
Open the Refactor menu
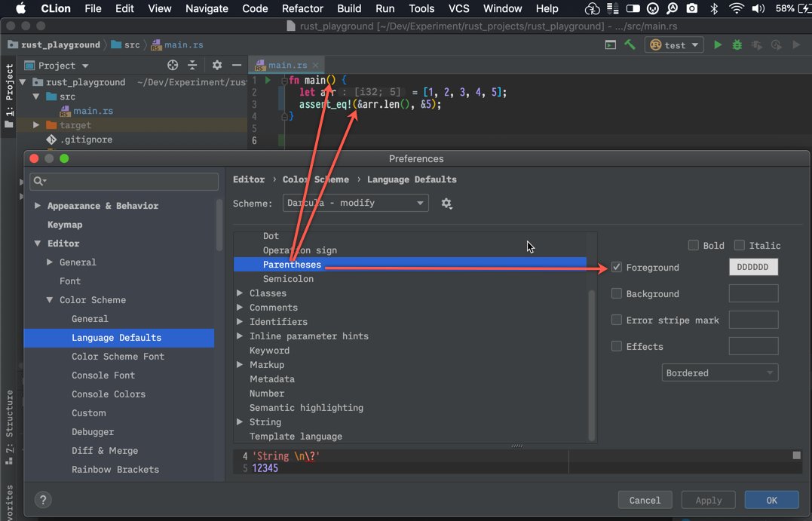(302, 8)
